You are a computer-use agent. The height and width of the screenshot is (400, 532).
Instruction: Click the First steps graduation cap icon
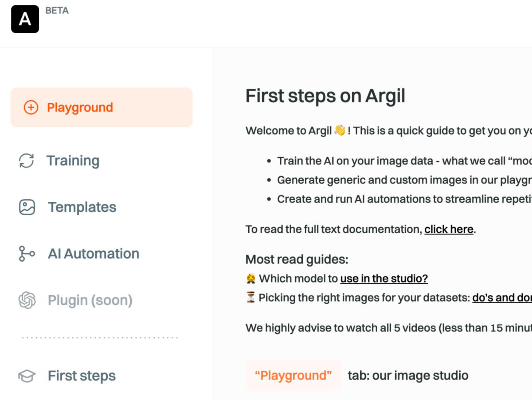pyautogui.click(x=27, y=376)
